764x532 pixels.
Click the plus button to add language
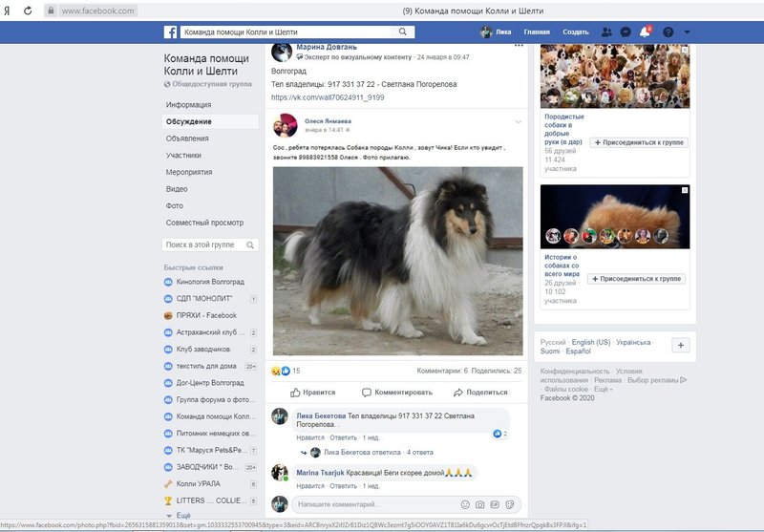coord(681,345)
